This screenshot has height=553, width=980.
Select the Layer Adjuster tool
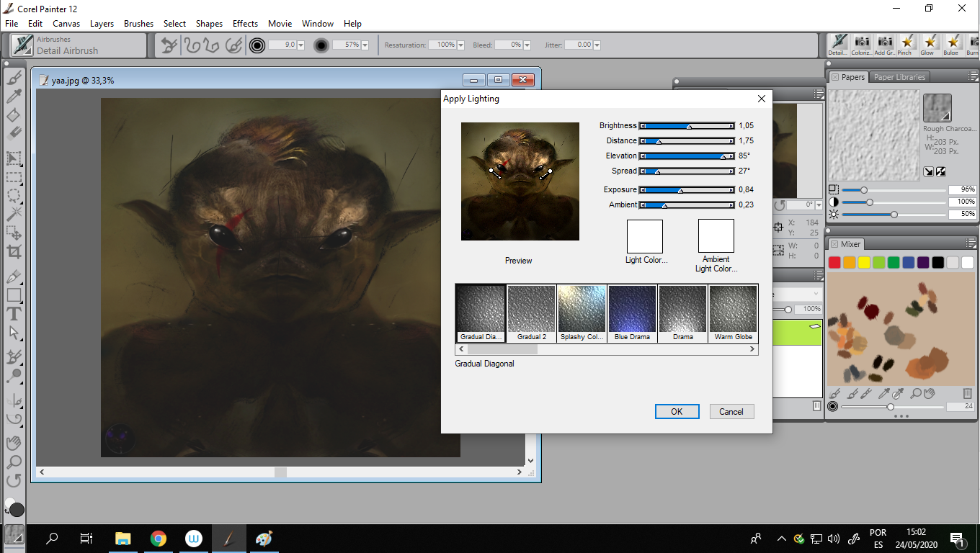tap(14, 158)
